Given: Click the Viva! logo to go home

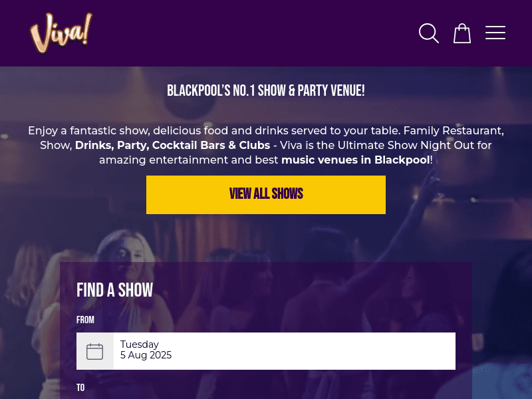Looking at the screenshot, I should pyautogui.click(x=61, y=32).
